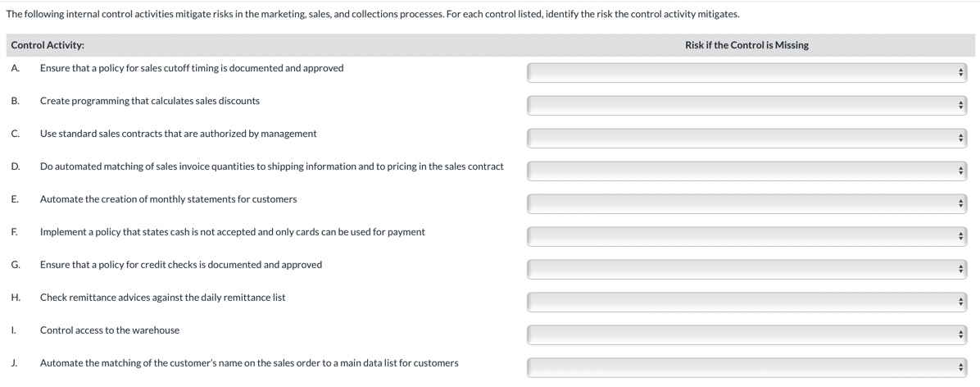Open risk dropdown for sales discounts programming
This screenshot has height=387, width=980.
coord(746,106)
